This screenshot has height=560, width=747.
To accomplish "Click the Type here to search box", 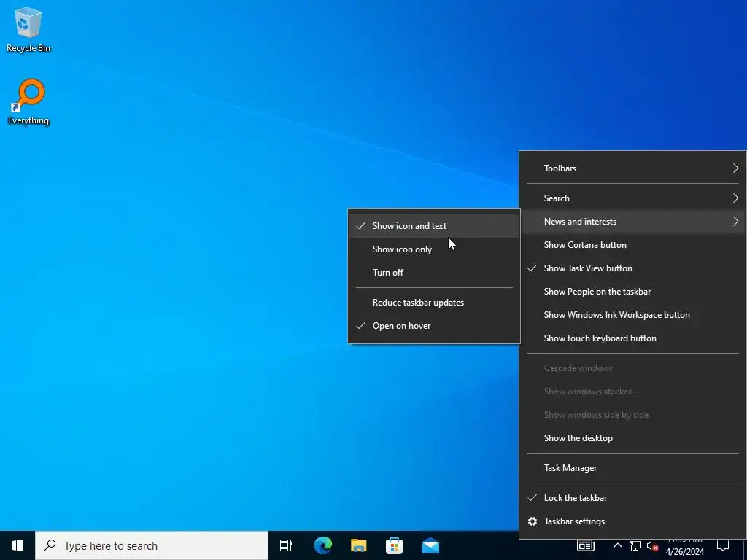I will click(x=152, y=545).
